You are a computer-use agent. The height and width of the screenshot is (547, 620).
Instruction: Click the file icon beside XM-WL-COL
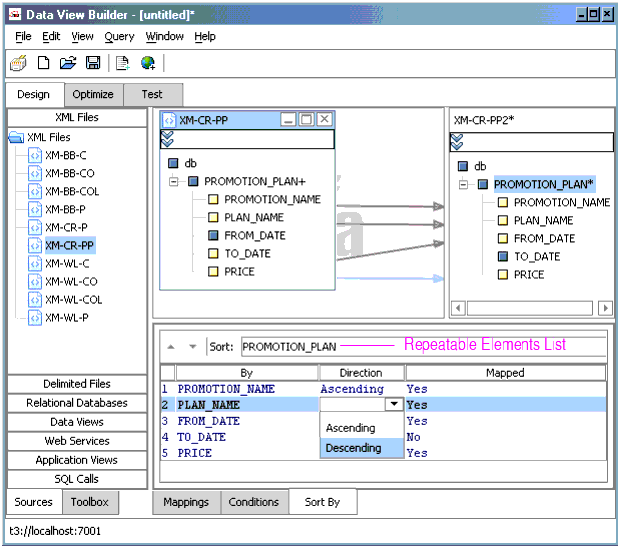(x=35, y=300)
